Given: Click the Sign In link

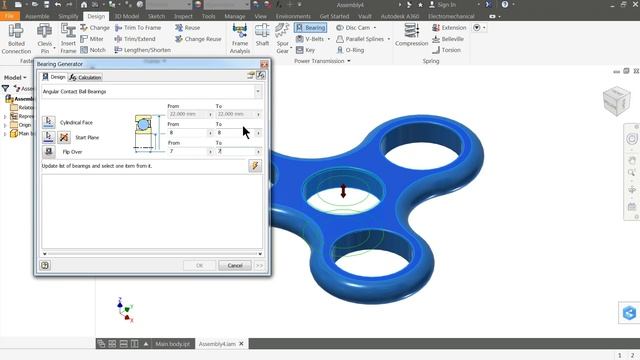Looking at the screenshot, I should tap(442, 4).
